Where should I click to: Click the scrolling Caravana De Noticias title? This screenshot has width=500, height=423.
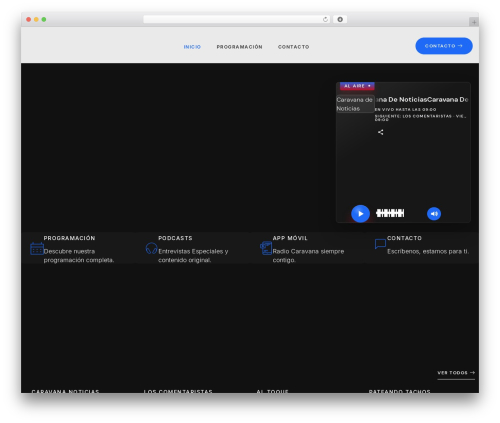pyautogui.click(x=422, y=99)
